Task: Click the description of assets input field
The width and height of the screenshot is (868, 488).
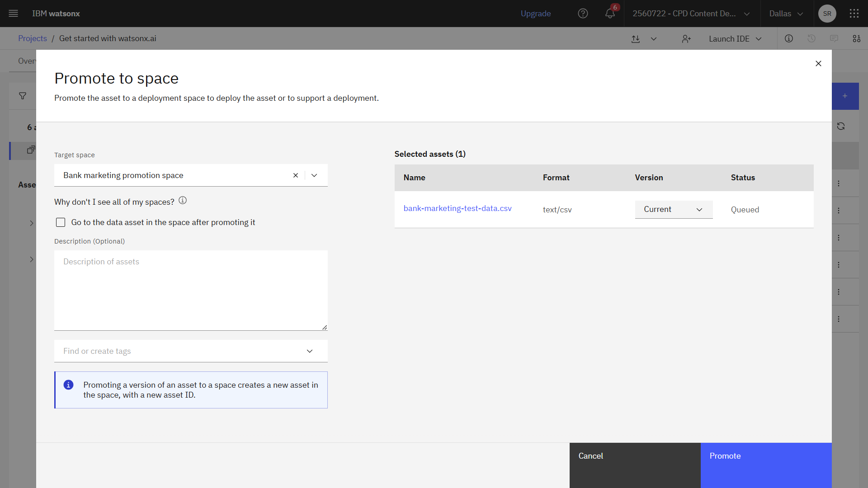Action: (191, 288)
